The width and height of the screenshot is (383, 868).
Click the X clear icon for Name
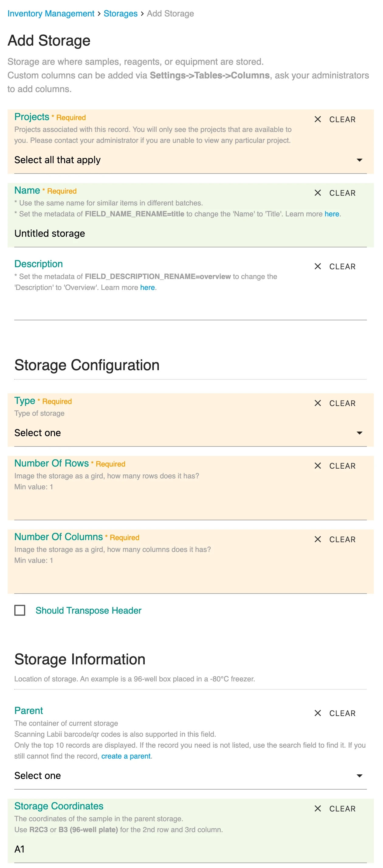click(x=317, y=193)
